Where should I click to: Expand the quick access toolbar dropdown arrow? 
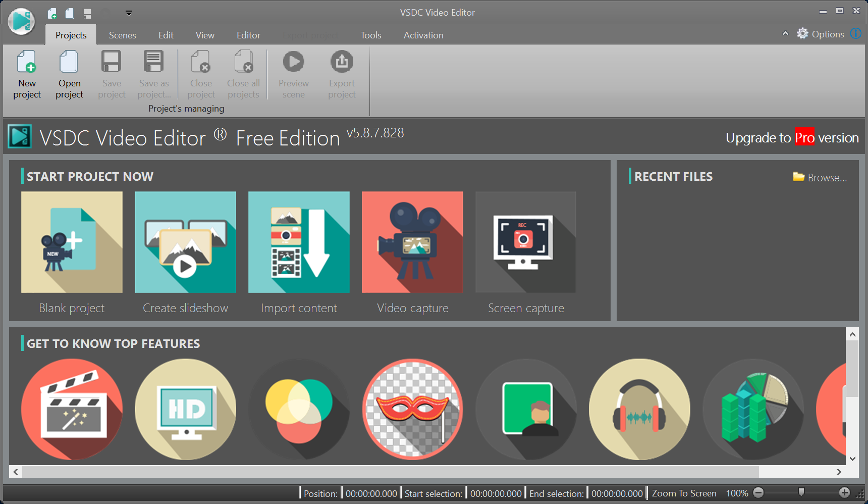click(x=129, y=13)
